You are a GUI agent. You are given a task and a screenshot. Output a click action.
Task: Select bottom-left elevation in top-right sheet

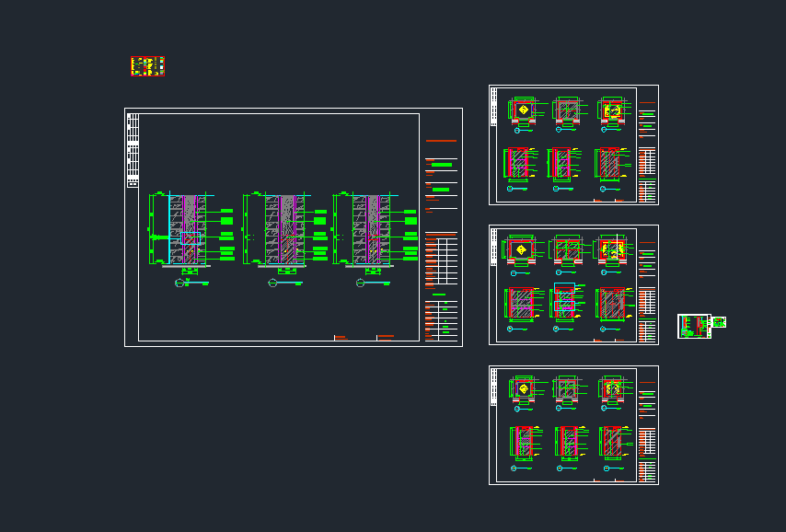pos(522,164)
